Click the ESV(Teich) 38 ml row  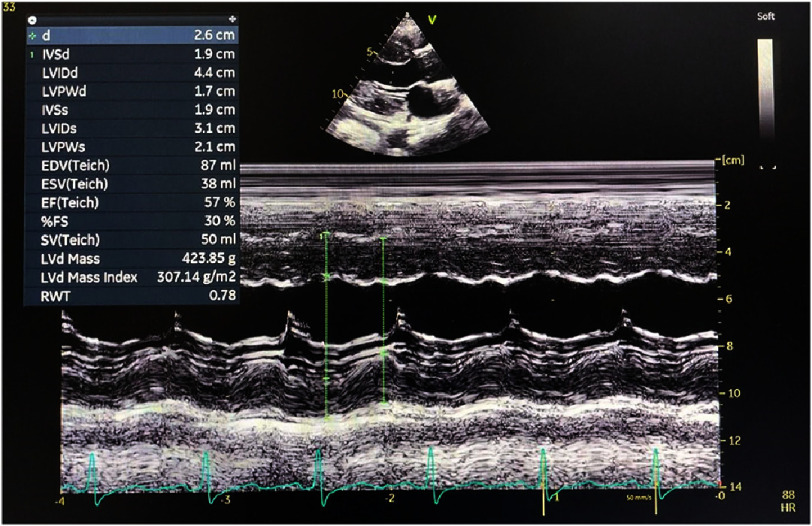[x=133, y=184]
